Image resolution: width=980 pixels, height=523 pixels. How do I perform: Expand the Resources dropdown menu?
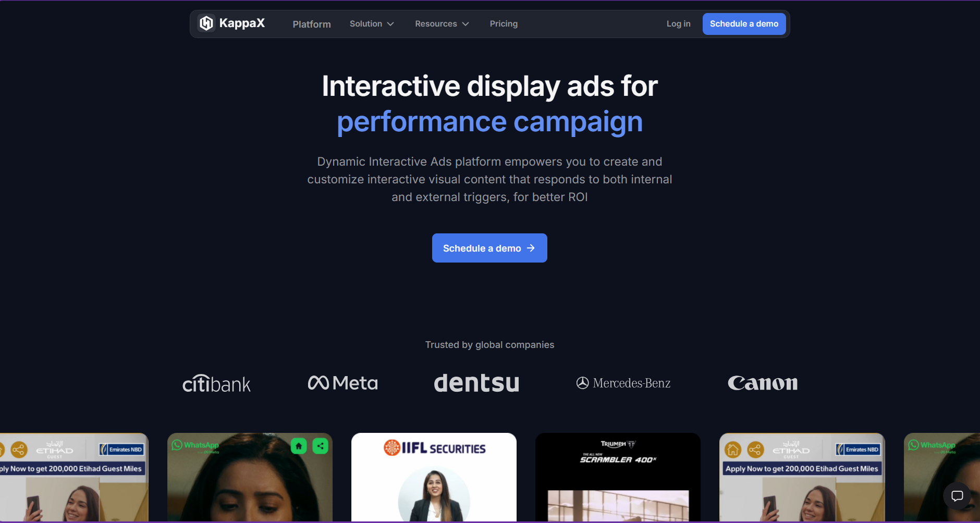tap(442, 24)
